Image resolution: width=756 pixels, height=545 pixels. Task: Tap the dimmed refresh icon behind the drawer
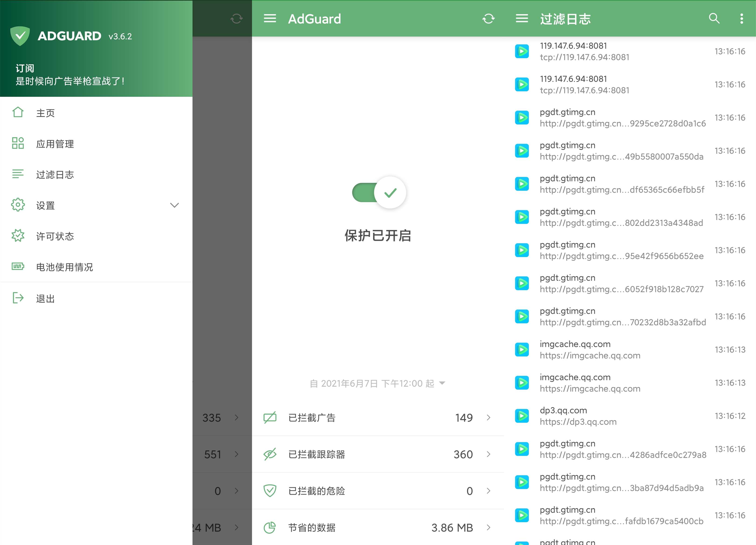tap(236, 18)
